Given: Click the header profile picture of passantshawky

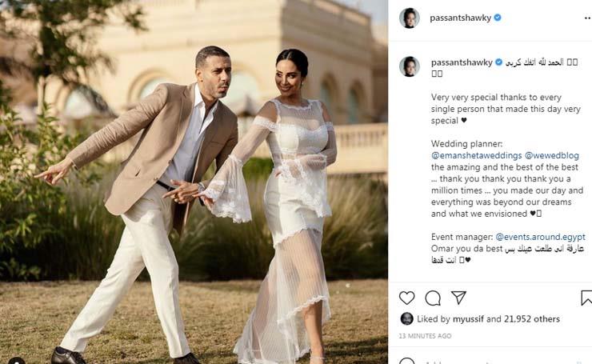Looking at the screenshot, I should (410, 18).
